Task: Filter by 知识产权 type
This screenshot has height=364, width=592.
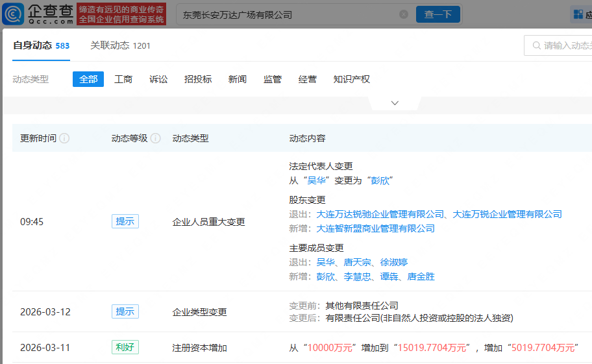Action: click(351, 79)
